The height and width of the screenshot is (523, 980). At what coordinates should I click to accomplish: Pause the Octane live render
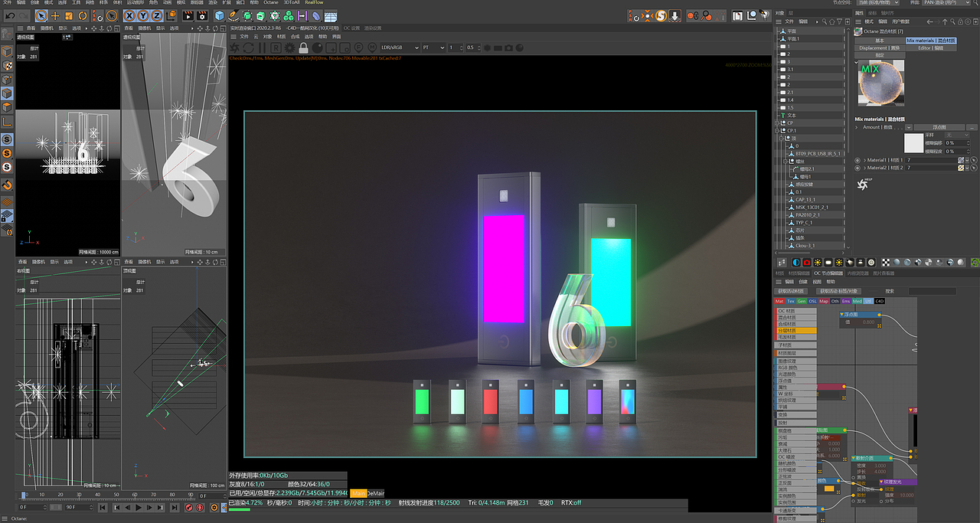[x=262, y=47]
